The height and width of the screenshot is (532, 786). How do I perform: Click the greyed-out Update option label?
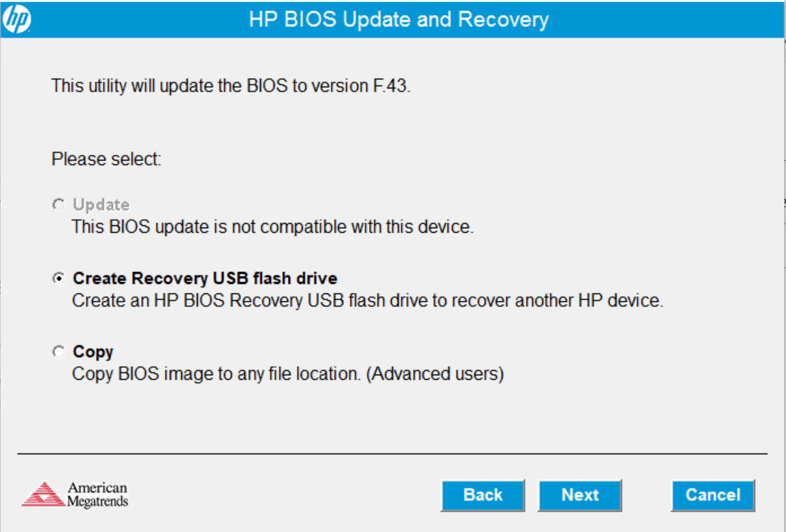click(101, 205)
